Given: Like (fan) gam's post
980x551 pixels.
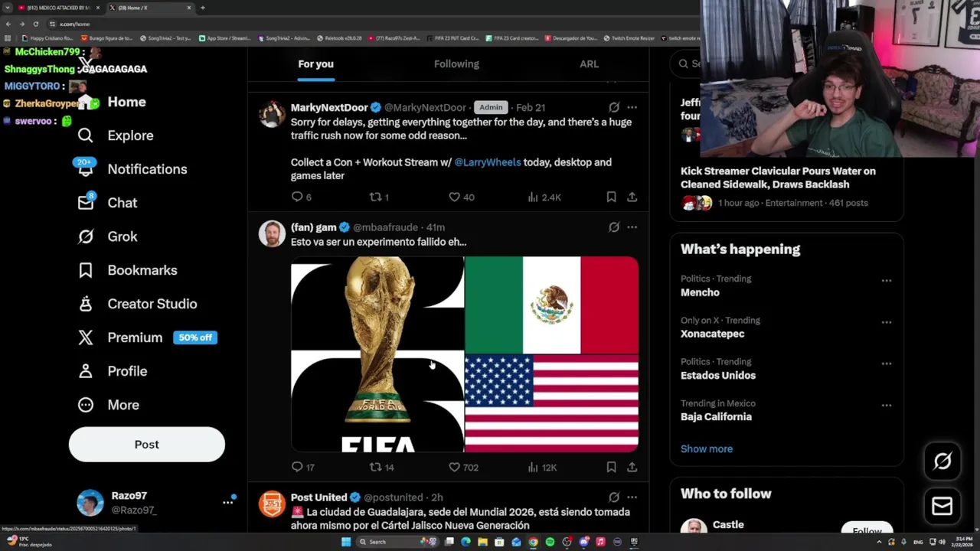Looking at the screenshot, I should coord(463,467).
